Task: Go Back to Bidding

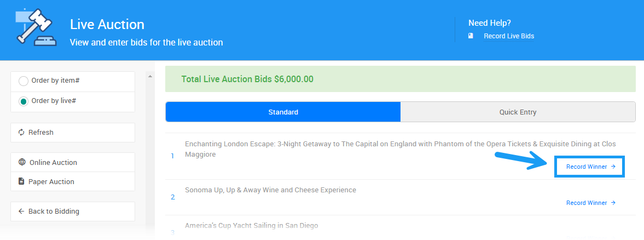Action: pyautogui.click(x=54, y=212)
